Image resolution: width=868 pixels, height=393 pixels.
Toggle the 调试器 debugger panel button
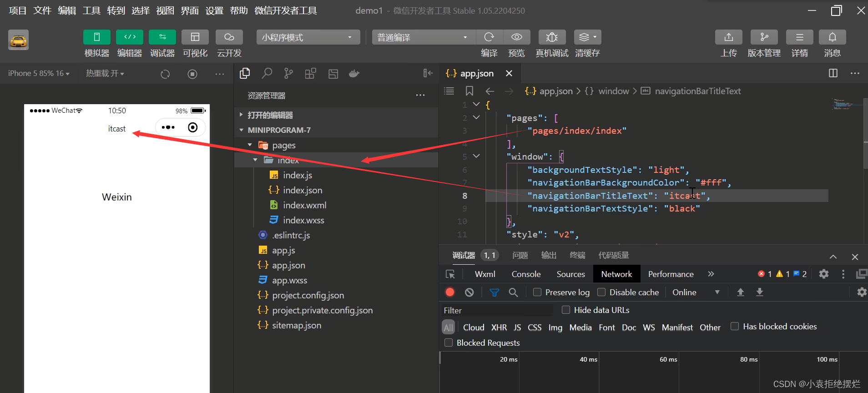(162, 37)
